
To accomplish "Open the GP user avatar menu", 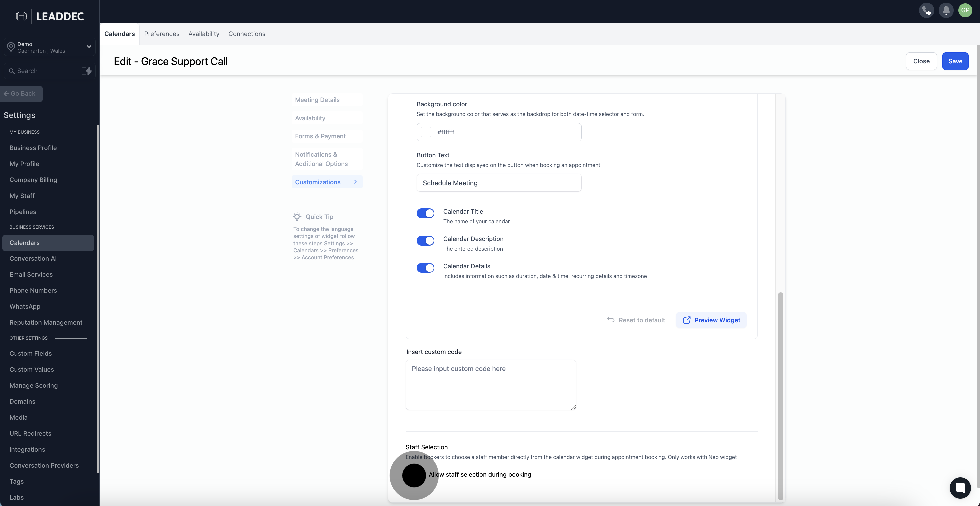I will [965, 10].
